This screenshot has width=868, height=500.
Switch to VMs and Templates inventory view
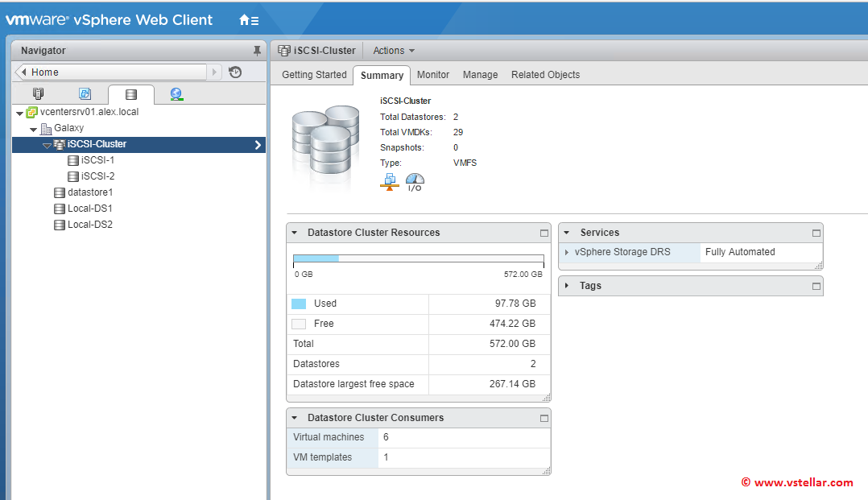(x=85, y=94)
